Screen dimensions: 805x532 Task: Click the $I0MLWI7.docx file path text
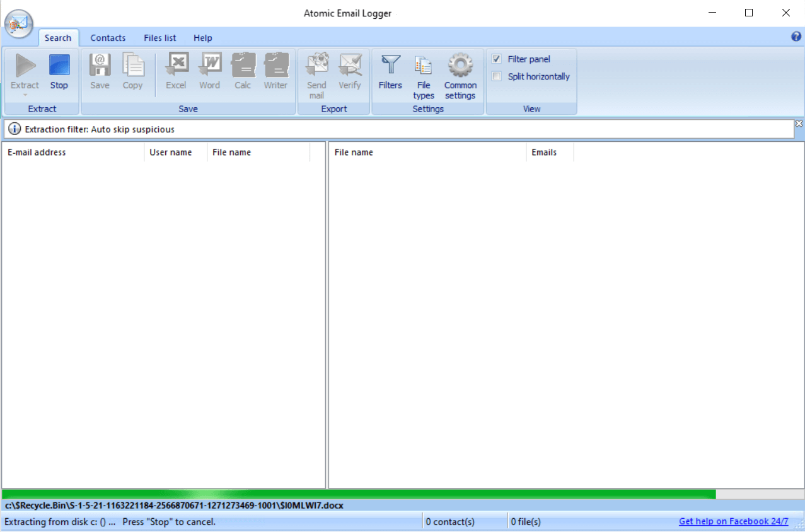(174, 506)
